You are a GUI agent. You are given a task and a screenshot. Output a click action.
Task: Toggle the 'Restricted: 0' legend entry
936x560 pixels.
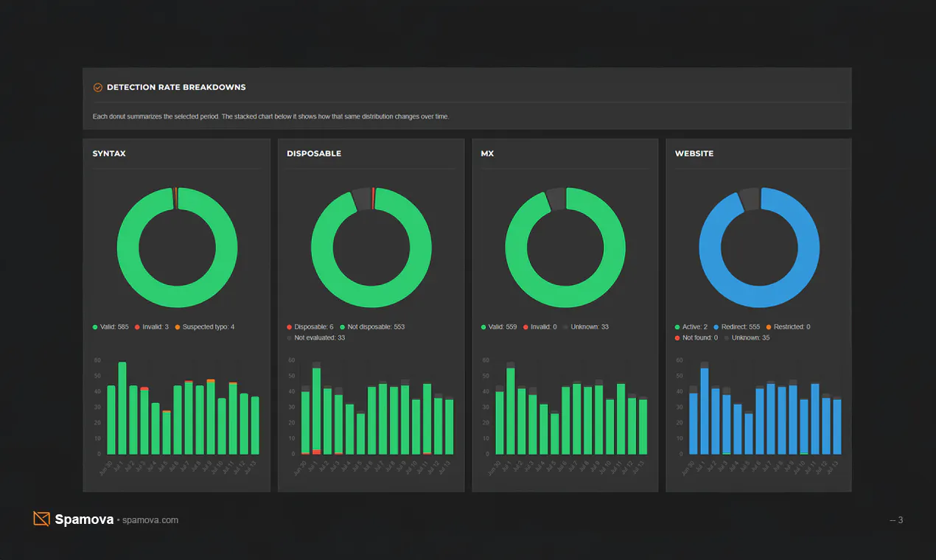tap(788, 327)
